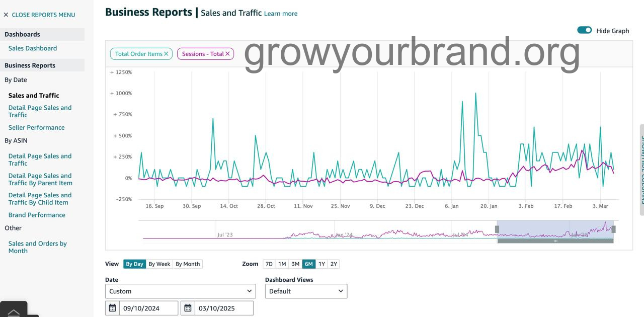Open Detail Page Sales and Traffic under By Date
This screenshot has height=317, width=644.
(x=40, y=111)
